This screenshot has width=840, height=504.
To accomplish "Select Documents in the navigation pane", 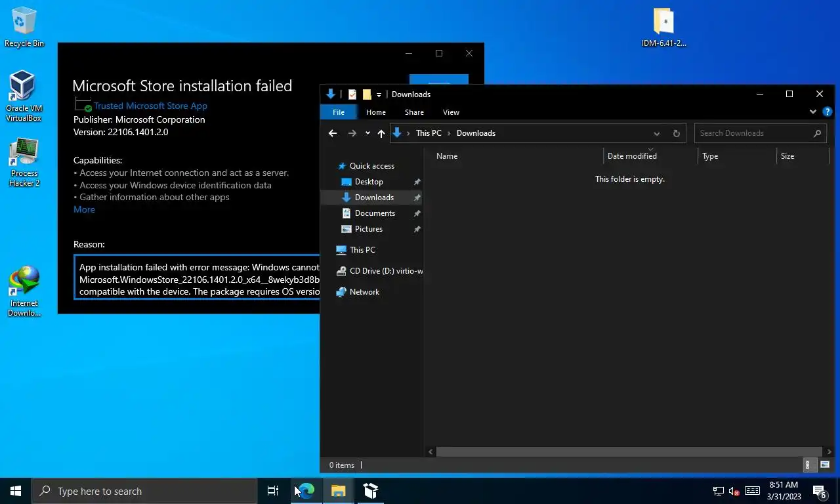I will click(x=375, y=213).
